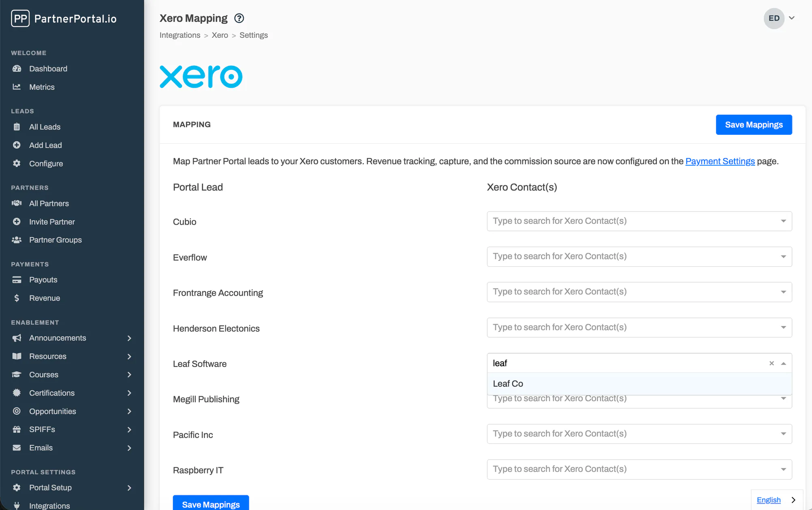Image resolution: width=812 pixels, height=510 pixels.
Task: Click the Add Lead plus icon
Action: pyautogui.click(x=17, y=145)
